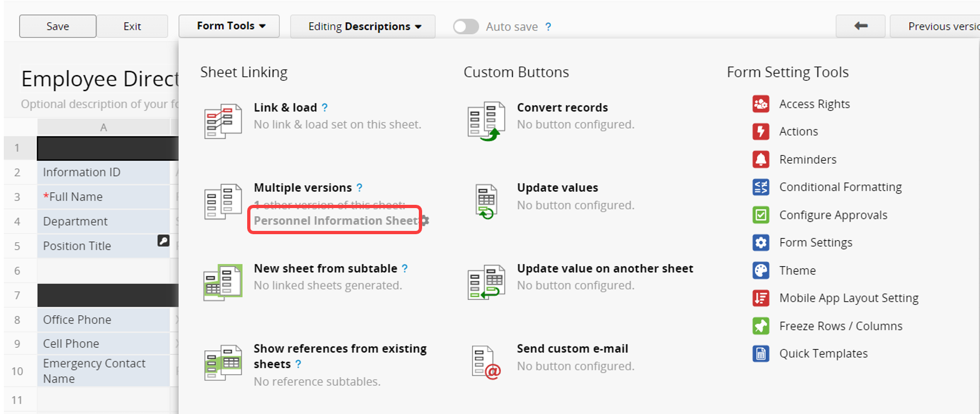Click the Exit button
The height and width of the screenshot is (414, 980).
132,26
